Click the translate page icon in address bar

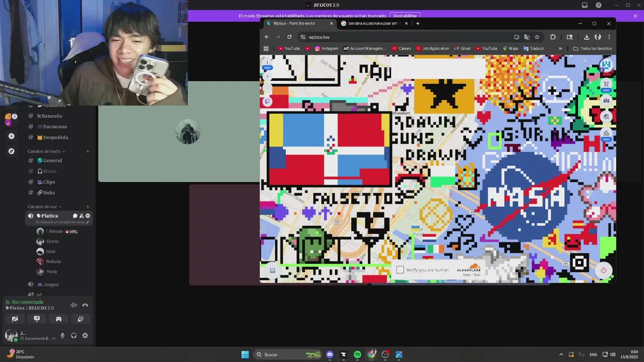(527, 37)
